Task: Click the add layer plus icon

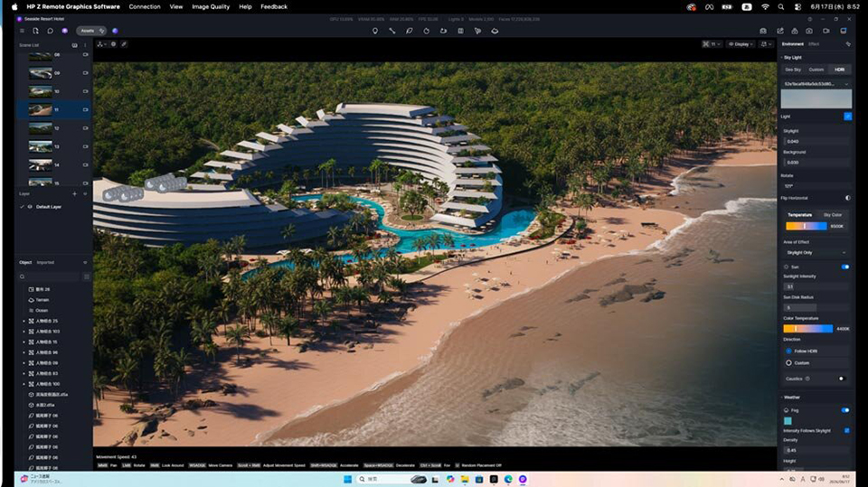Action: [75, 193]
